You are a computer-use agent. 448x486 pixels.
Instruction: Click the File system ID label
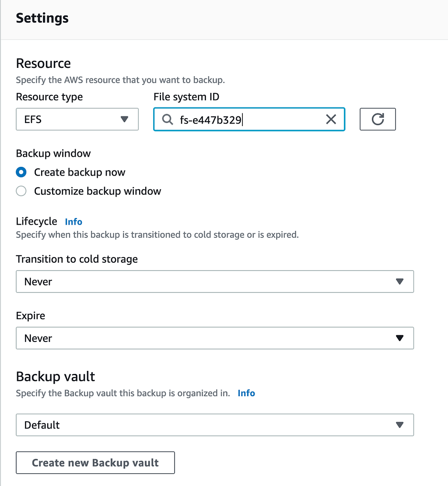pos(186,97)
